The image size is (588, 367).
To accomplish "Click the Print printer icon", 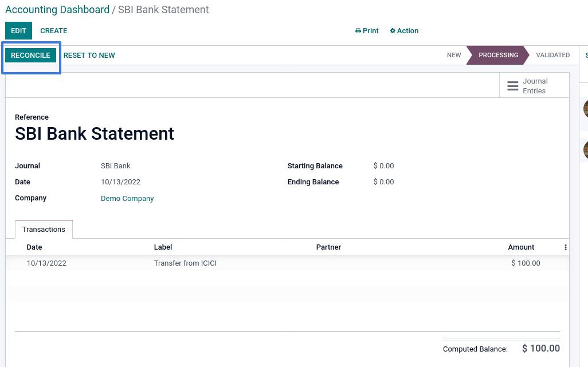I will coord(358,31).
